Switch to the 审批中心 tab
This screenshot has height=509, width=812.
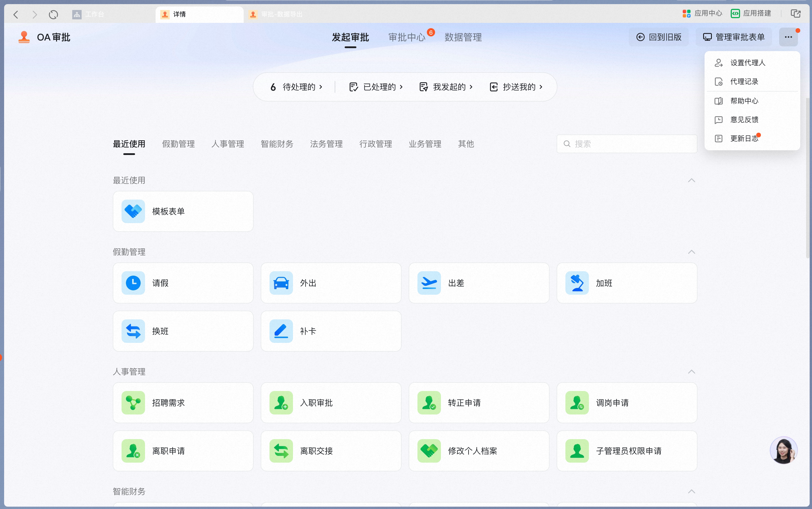coord(407,37)
